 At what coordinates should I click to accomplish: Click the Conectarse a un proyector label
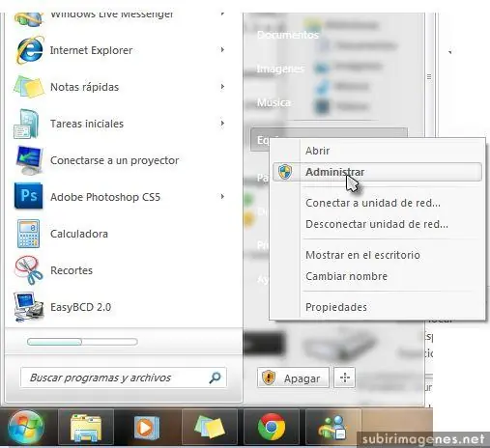(114, 160)
